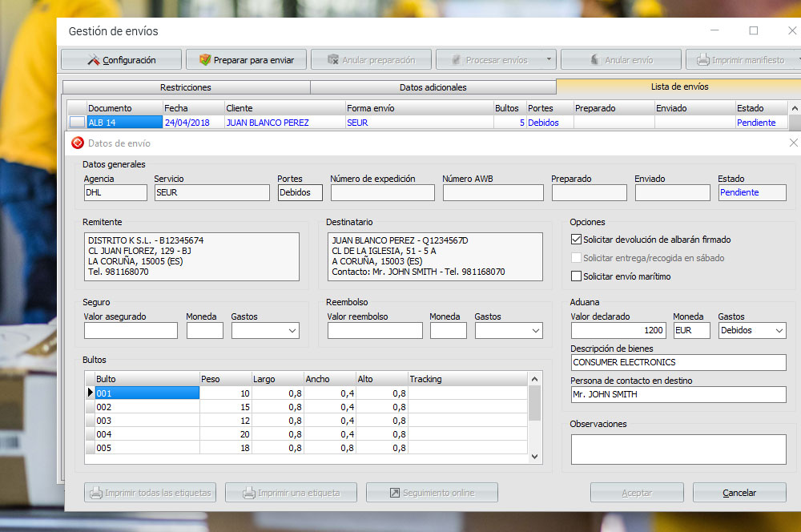The height and width of the screenshot is (532, 801).
Task: Switch to the Restricciones tab
Action: [186, 87]
